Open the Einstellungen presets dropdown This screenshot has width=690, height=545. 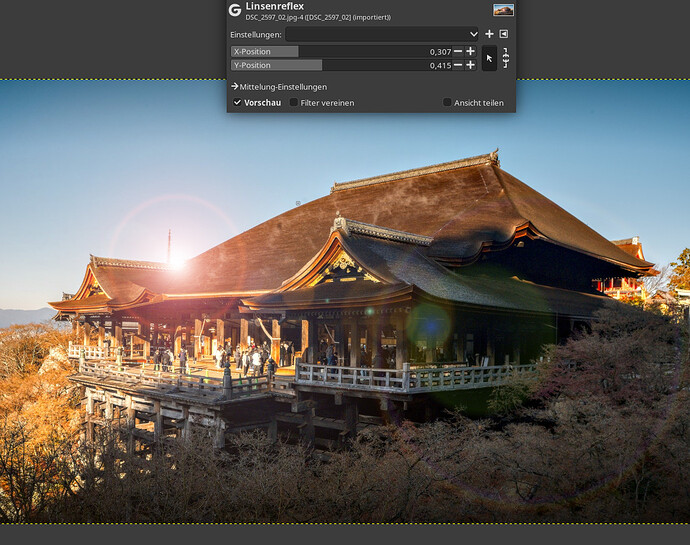pos(382,34)
